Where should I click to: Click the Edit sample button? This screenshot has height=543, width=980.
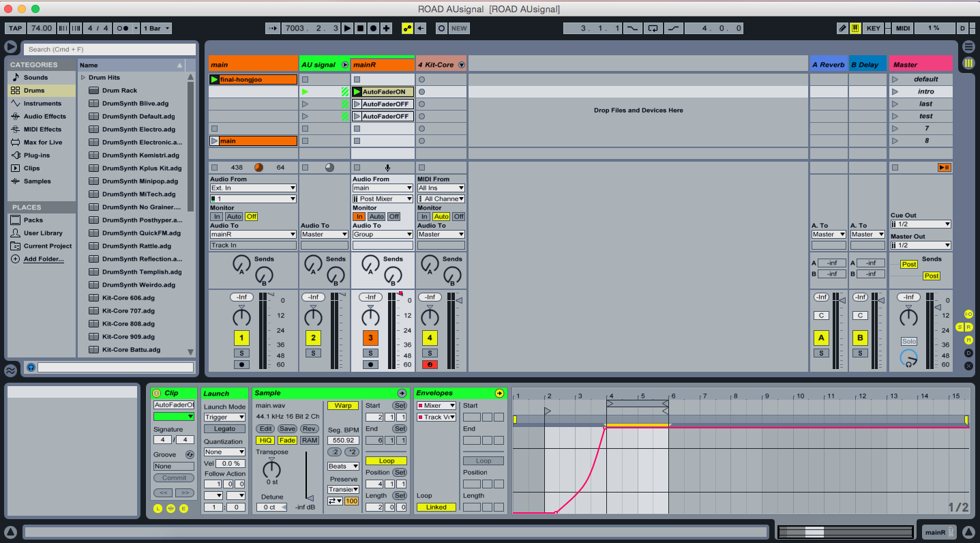(265, 428)
